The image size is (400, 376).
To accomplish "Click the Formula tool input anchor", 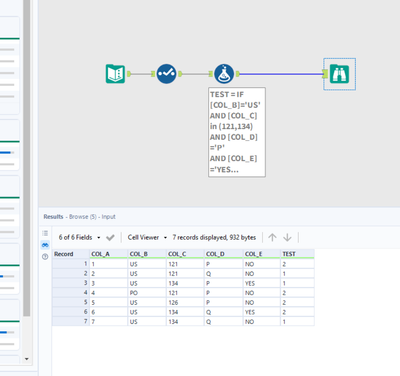I will click(x=211, y=74).
